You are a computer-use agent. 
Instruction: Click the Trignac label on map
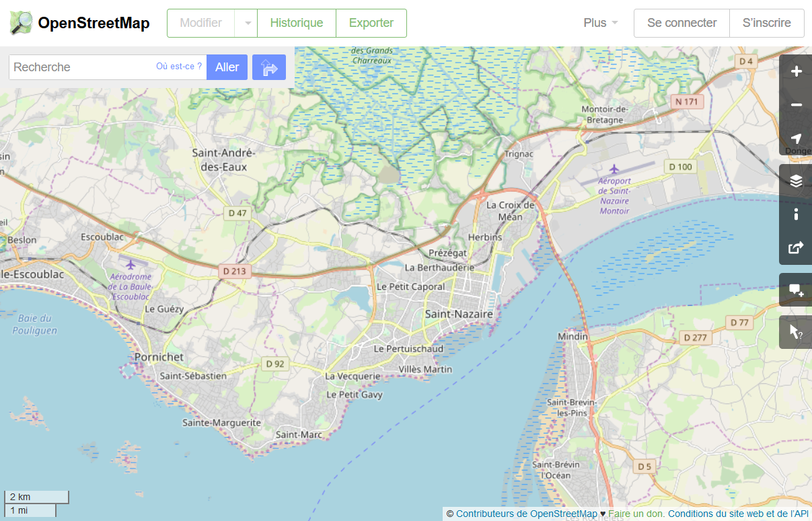point(519,154)
